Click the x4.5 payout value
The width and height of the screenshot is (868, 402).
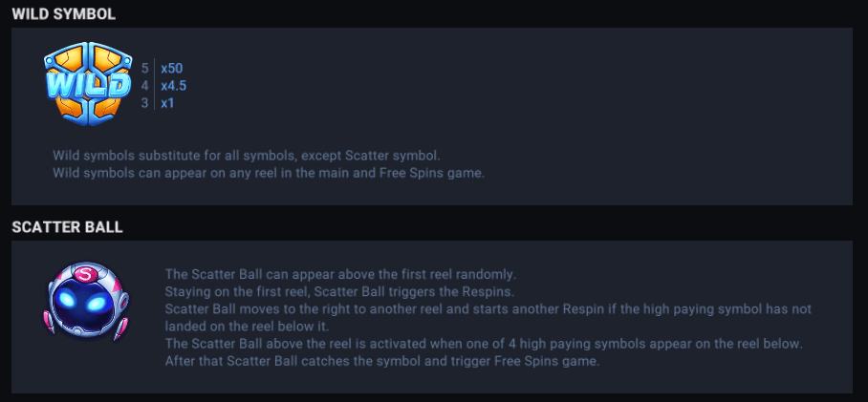(176, 86)
